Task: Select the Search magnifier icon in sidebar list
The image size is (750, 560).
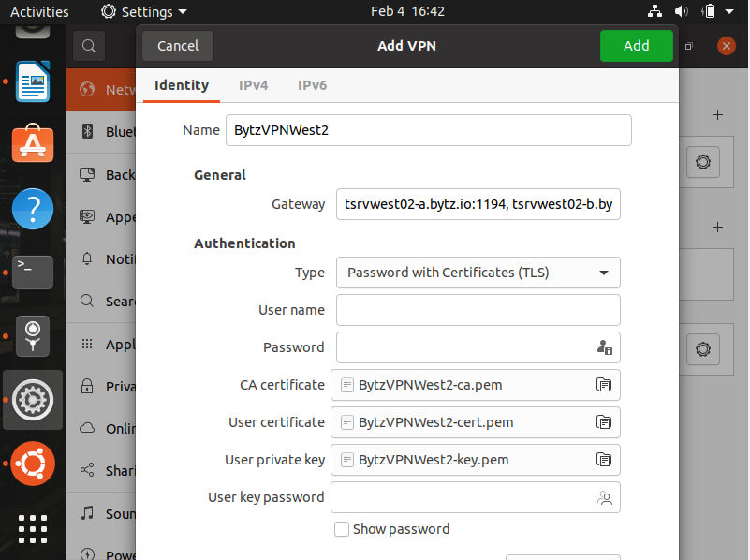Action: (x=87, y=301)
